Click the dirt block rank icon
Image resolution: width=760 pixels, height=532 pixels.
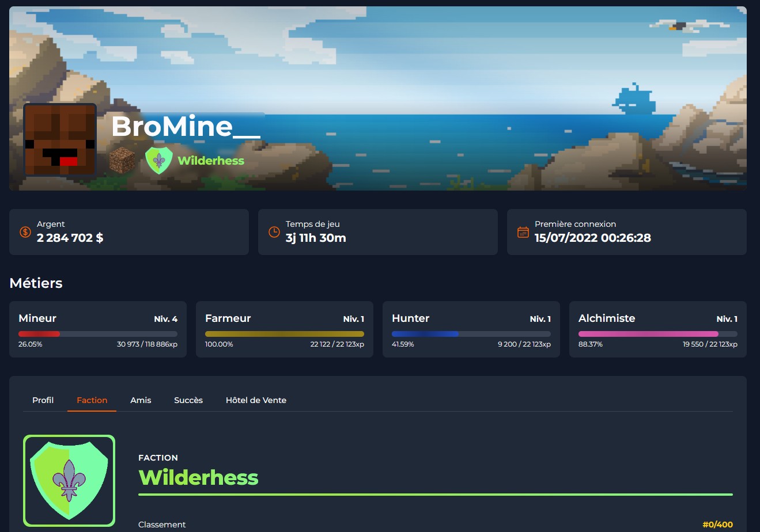click(x=122, y=160)
